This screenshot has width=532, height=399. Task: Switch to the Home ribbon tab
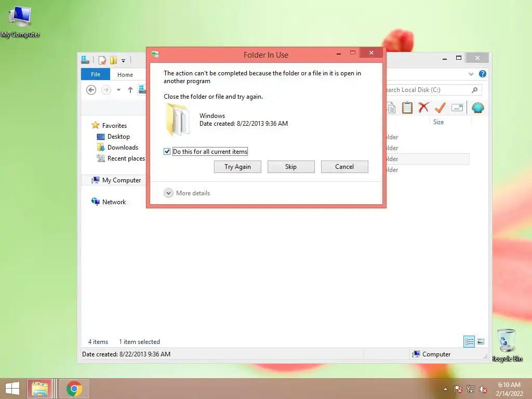coord(125,75)
